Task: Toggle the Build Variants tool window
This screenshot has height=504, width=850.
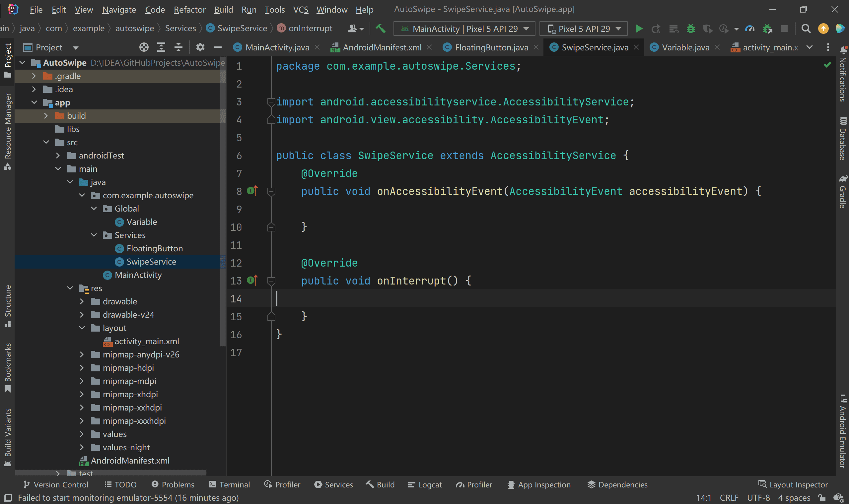Action: (8, 437)
